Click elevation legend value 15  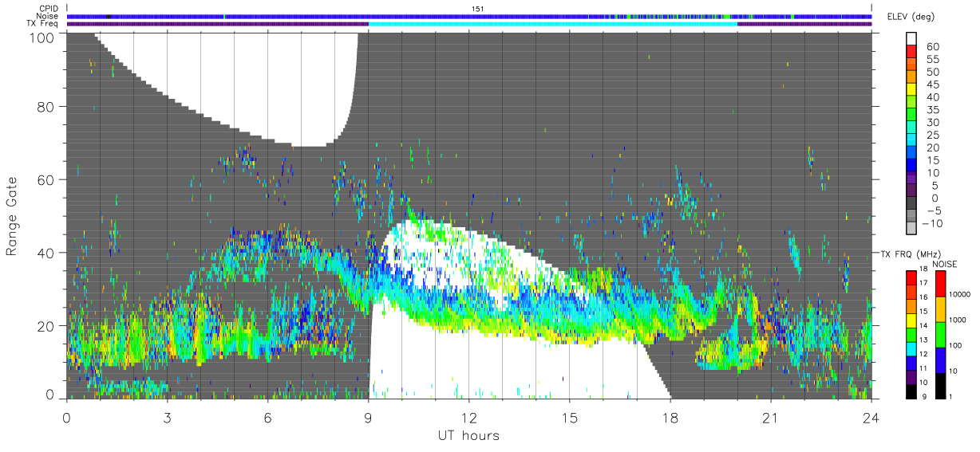(932, 160)
